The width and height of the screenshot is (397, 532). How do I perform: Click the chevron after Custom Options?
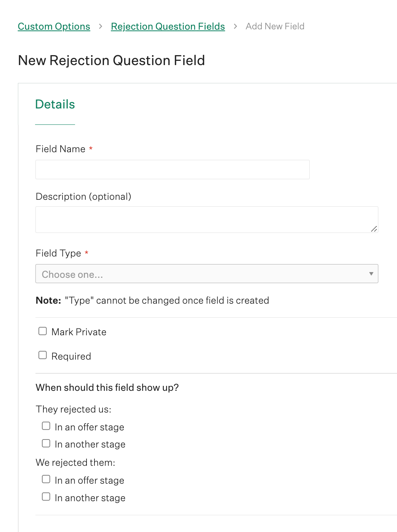click(x=101, y=26)
